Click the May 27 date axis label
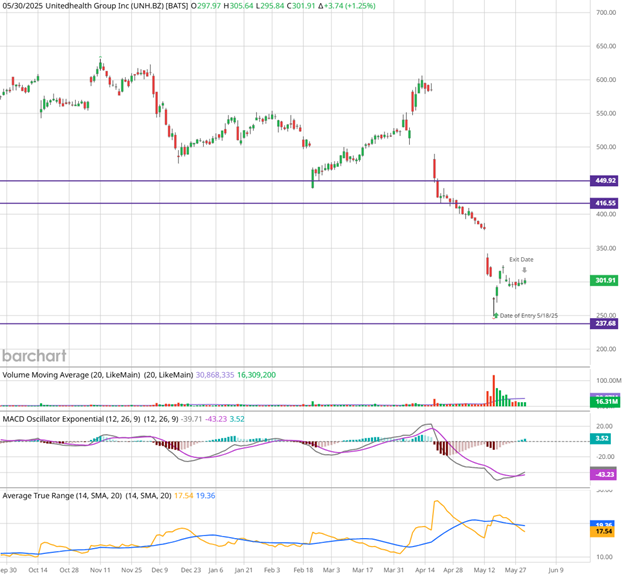 pos(515,570)
